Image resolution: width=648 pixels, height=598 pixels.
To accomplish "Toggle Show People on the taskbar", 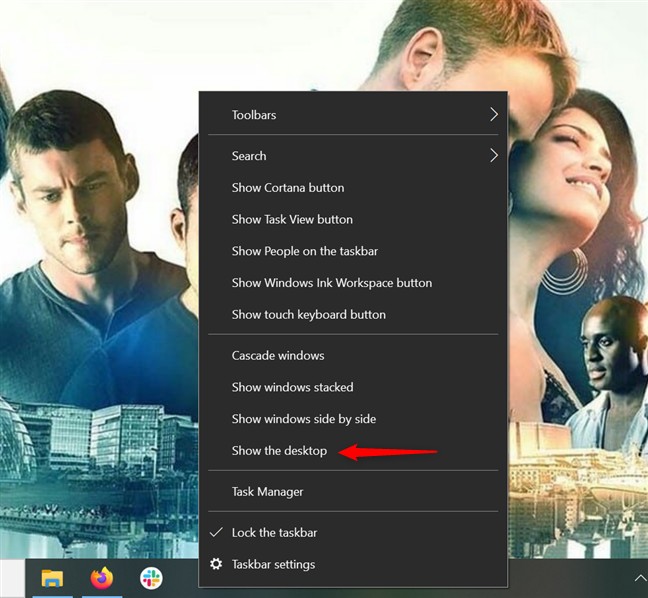I will pyautogui.click(x=305, y=251).
